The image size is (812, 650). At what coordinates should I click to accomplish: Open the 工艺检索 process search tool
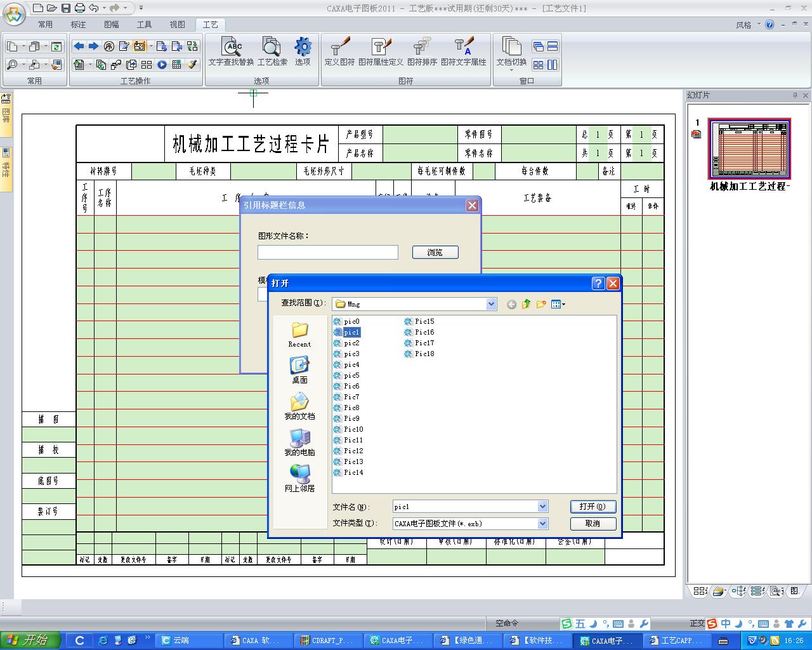point(272,48)
